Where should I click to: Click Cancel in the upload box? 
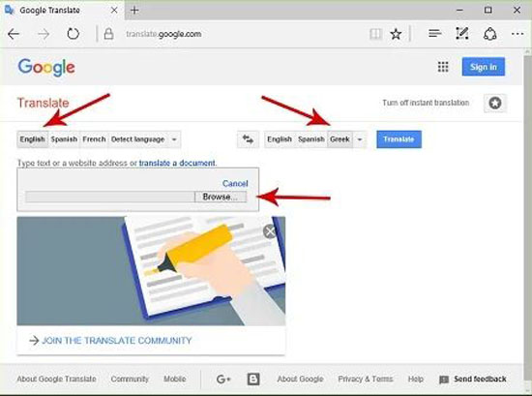click(235, 183)
